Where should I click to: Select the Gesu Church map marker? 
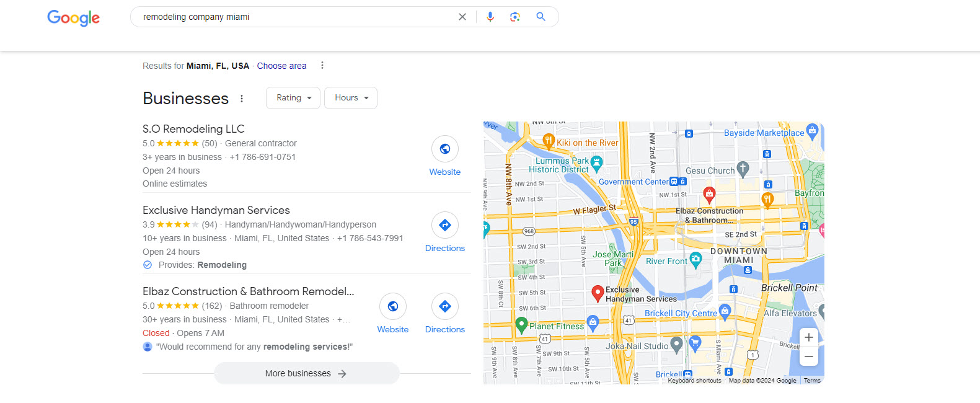[x=743, y=169]
